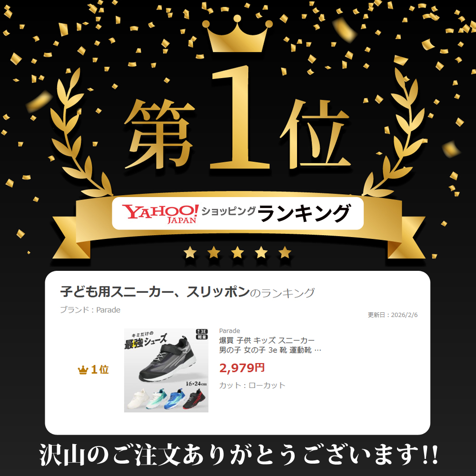Click the 2,979円 price
This screenshot has width=476, height=476.
pos(242,368)
